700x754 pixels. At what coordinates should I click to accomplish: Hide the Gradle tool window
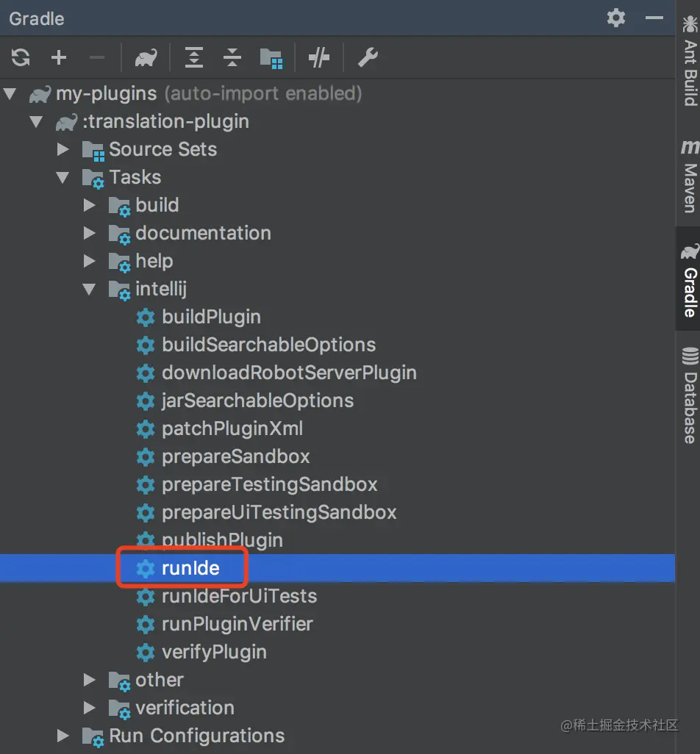(654, 18)
